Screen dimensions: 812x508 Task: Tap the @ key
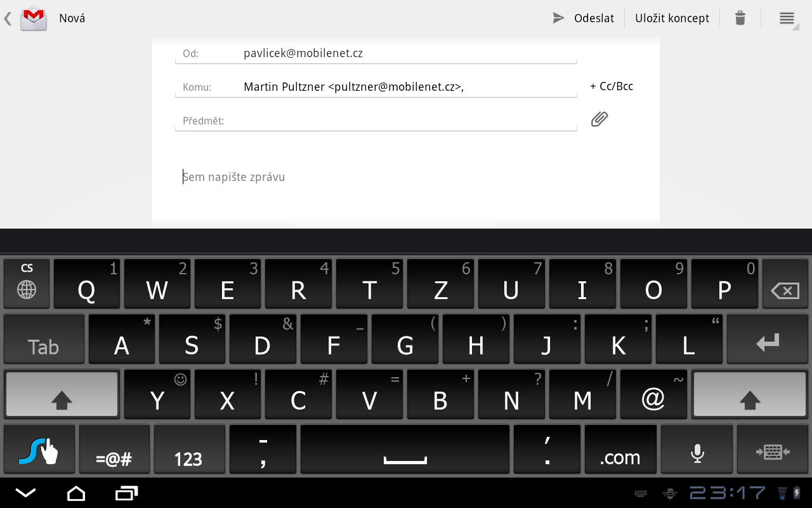[x=653, y=394]
